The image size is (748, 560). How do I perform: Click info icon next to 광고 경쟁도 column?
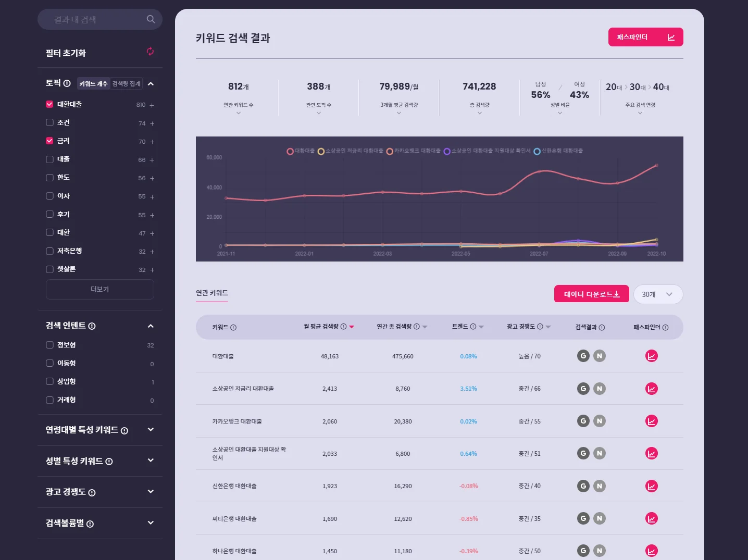540,327
